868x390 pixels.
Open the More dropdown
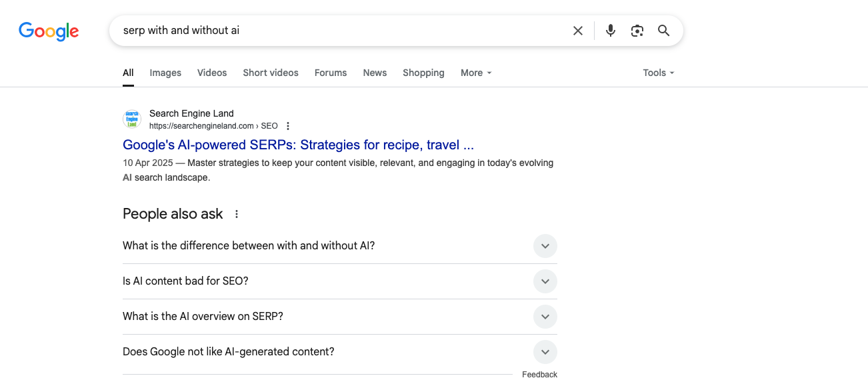click(476, 73)
